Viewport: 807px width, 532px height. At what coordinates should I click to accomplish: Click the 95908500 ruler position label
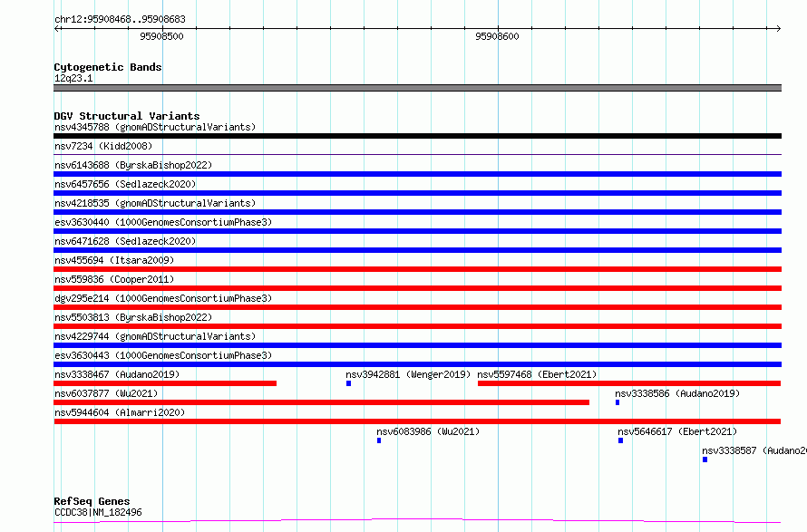[161, 36]
